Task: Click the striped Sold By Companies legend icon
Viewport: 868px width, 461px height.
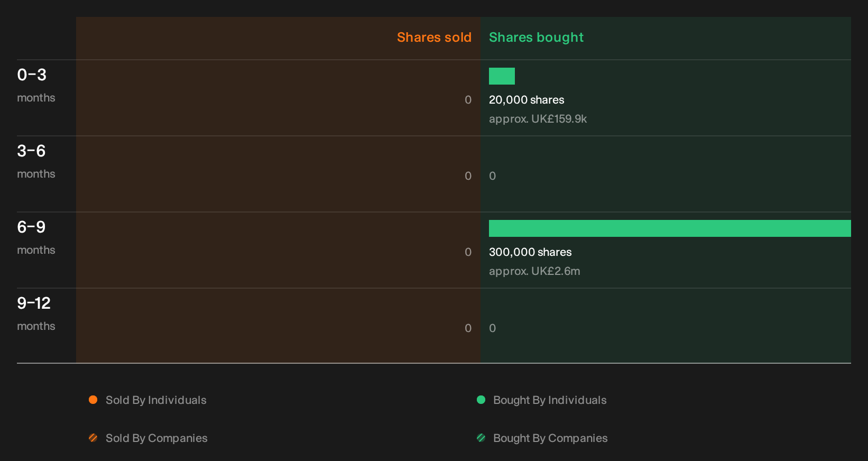Action: coord(93,438)
